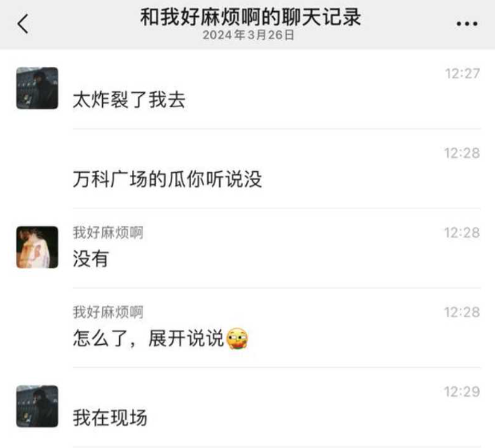Image resolution: width=495 pixels, height=448 pixels.
Task: Open the three-dots more options menu
Action: (x=467, y=23)
